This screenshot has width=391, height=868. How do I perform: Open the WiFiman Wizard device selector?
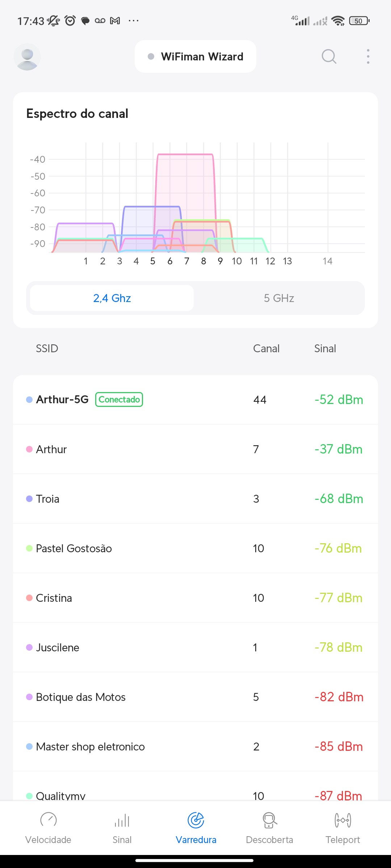pos(195,56)
